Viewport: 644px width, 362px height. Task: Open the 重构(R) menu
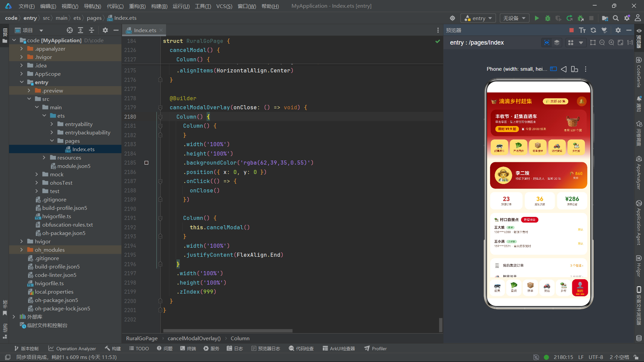tap(138, 6)
